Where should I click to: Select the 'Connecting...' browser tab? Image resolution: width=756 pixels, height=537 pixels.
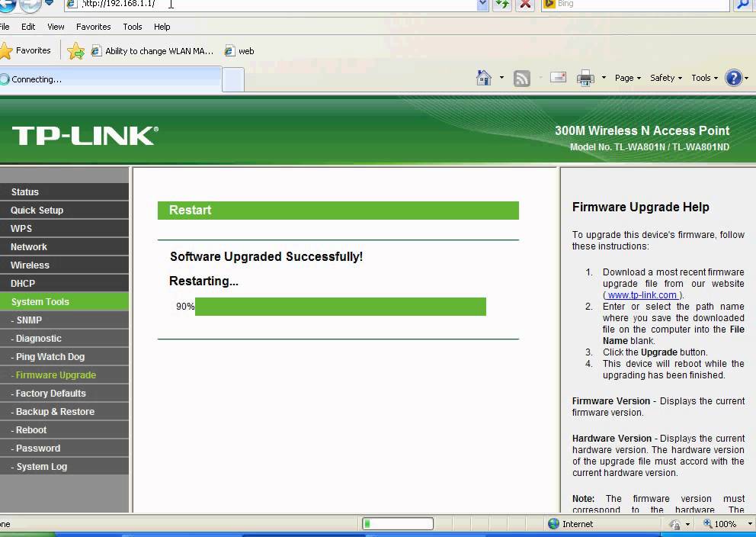pyautogui.click(x=111, y=79)
